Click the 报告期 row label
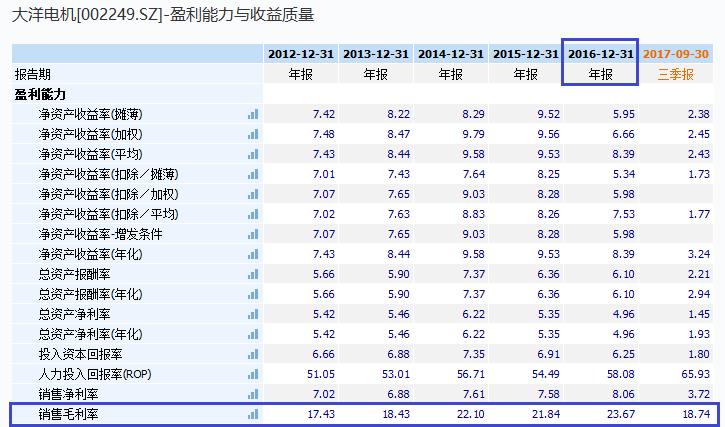Screen dimensions: 725x427 click(x=32, y=74)
